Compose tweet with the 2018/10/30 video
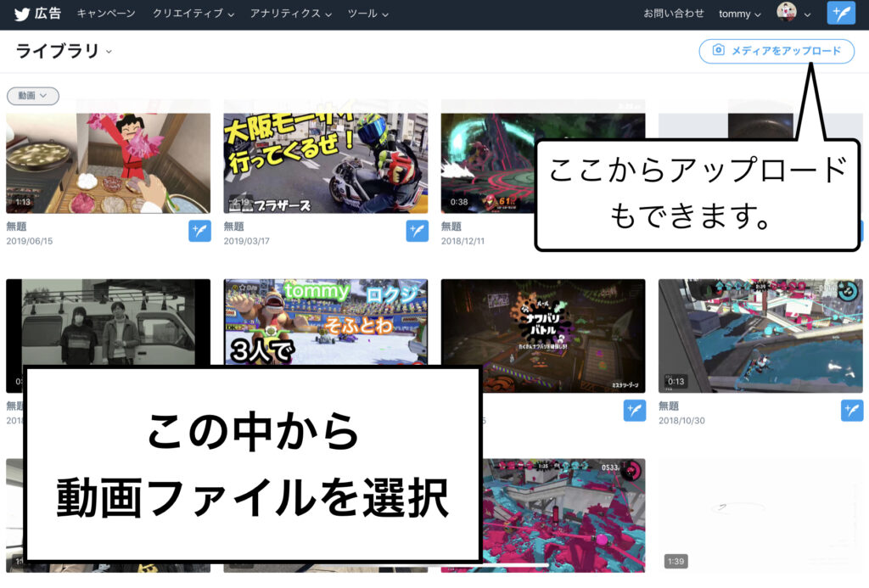869x588 pixels. [852, 410]
